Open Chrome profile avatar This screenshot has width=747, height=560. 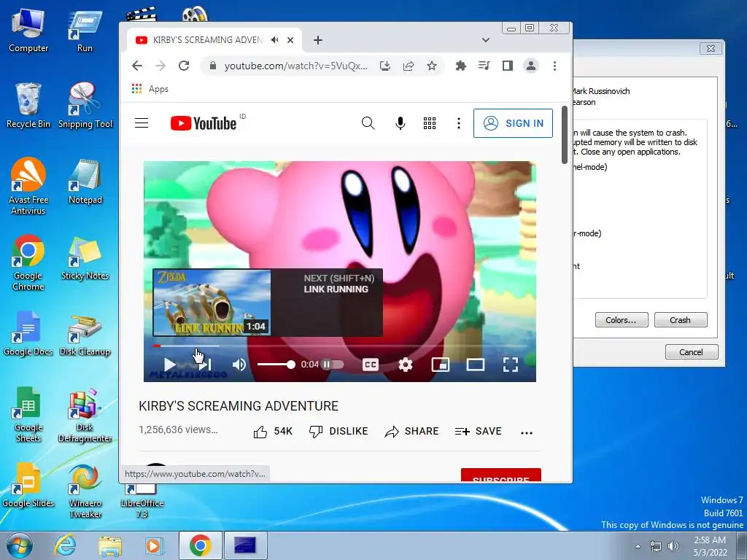click(x=531, y=66)
